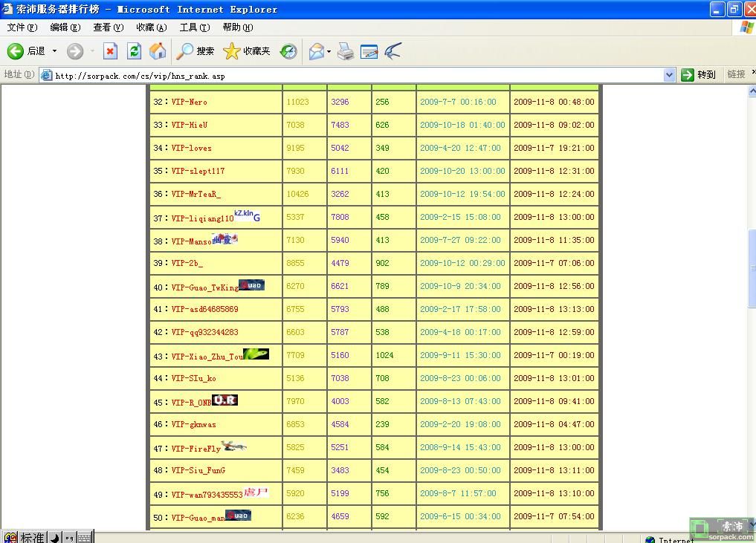Viewport: 756px width, 543px height.
Task: Click the Stop loading icon
Action: click(110, 51)
